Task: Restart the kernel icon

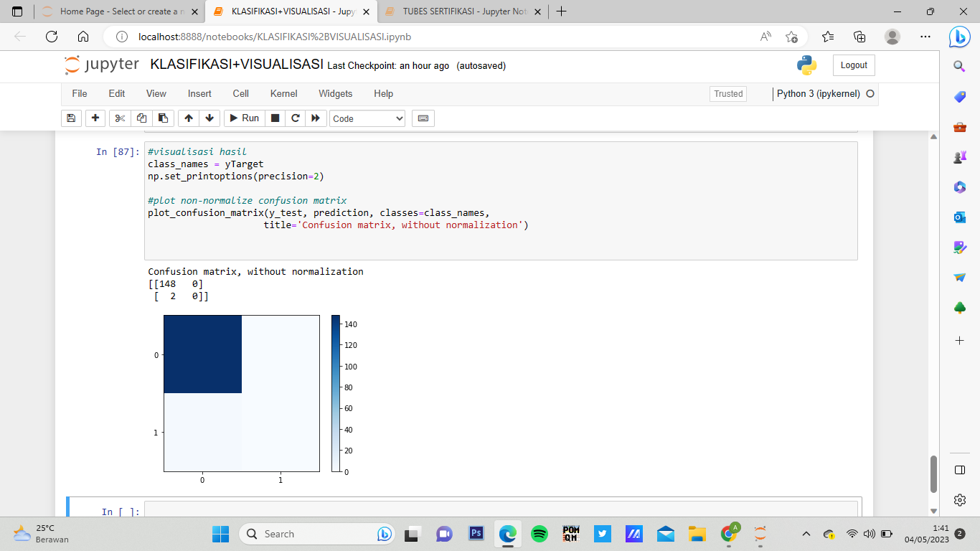Action: pos(295,118)
